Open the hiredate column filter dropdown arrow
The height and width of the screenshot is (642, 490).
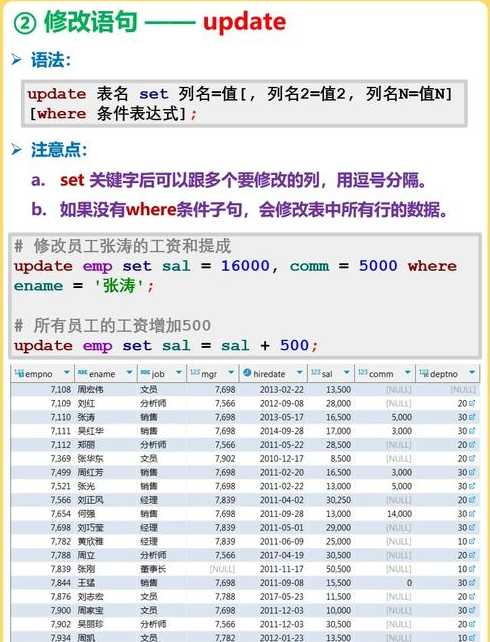point(300,373)
